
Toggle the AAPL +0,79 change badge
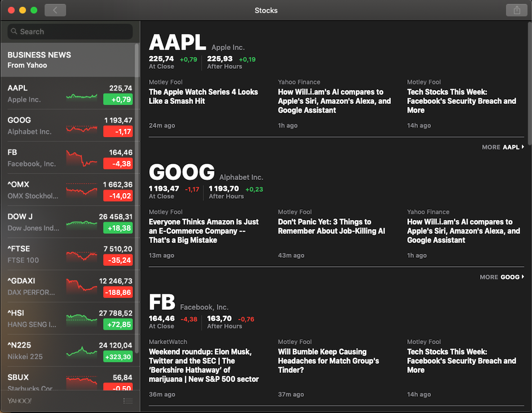click(118, 99)
